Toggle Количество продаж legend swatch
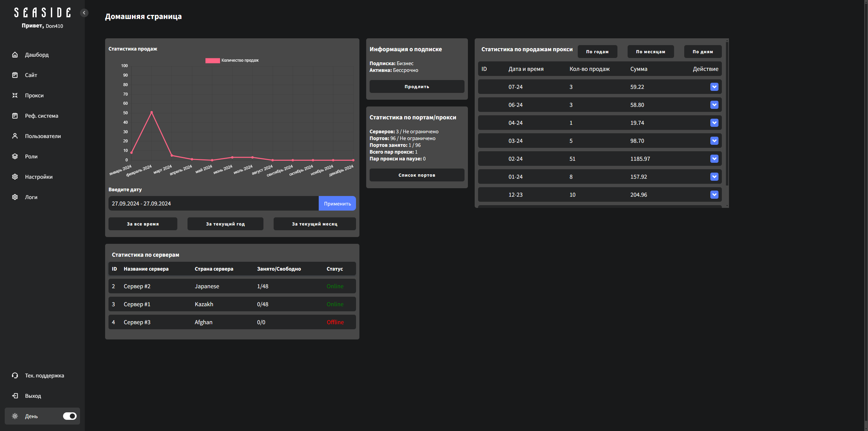 (213, 60)
